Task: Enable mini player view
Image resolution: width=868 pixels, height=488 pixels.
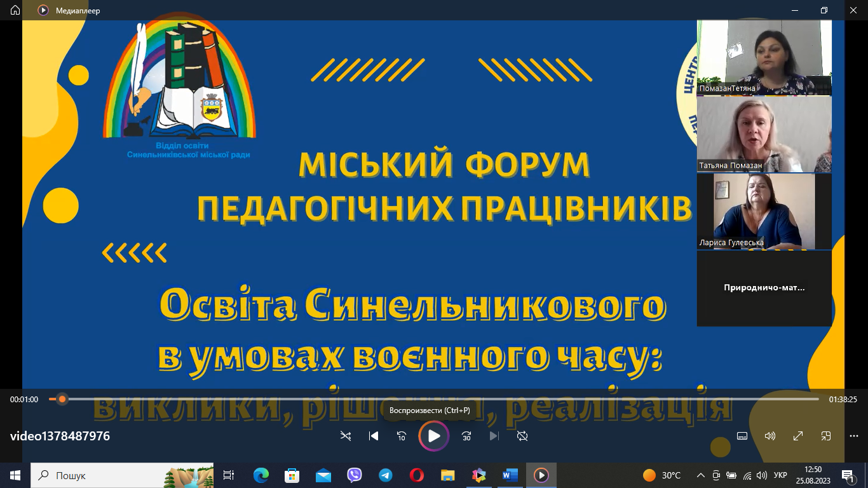Action: point(826,436)
